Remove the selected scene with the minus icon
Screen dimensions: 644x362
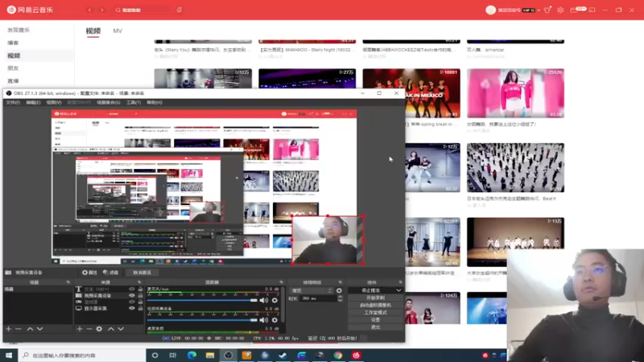[18, 329]
